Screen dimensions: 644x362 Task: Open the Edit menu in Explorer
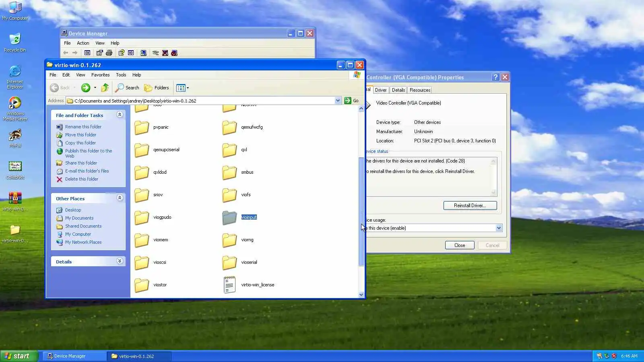tap(66, 75)
